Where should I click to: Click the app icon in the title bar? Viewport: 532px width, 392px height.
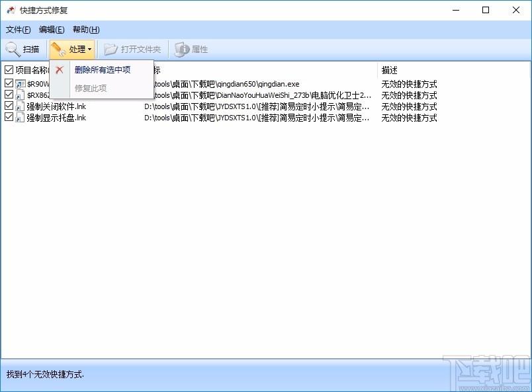[11, 10]
